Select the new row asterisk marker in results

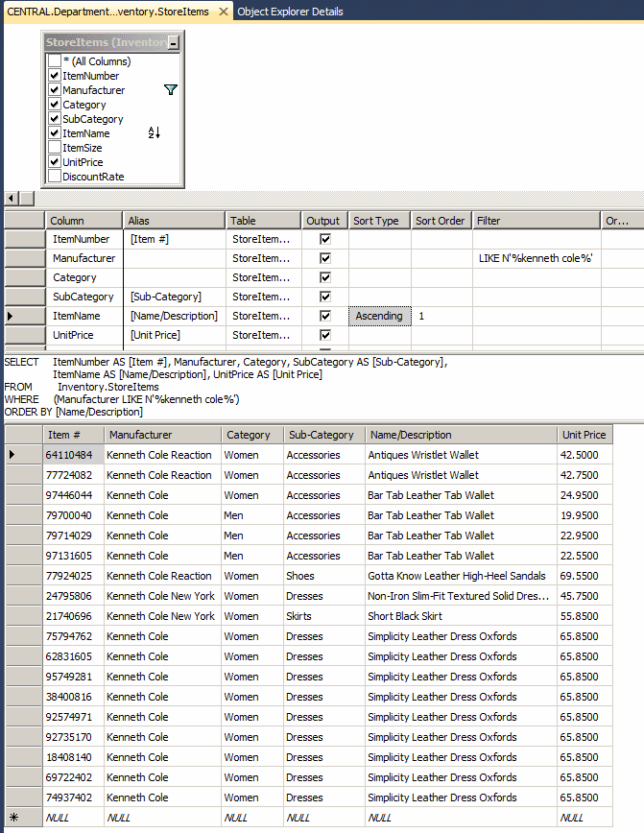pos(13,817)
